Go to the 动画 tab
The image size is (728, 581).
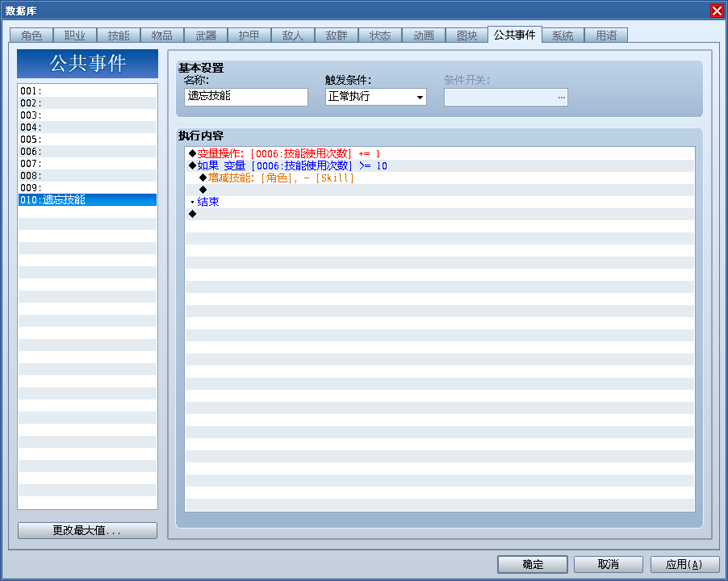point(424,36)
